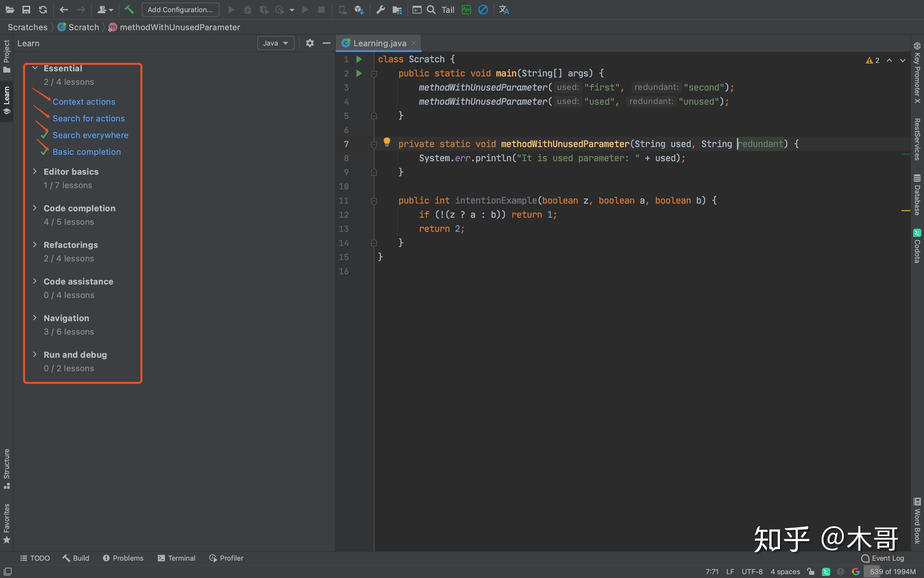Open the Search for actions lesson
This screenshot has height=578, width=924.
point(89,118)
